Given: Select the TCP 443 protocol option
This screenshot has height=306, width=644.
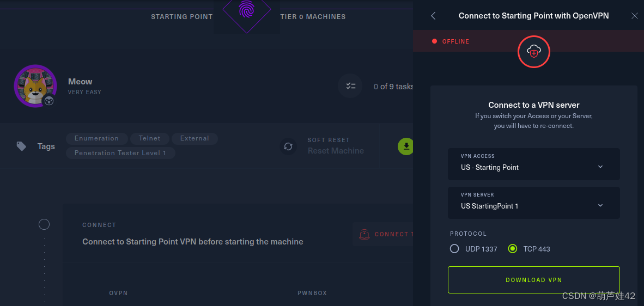Looking at the screenshot, I should (x=513, y=249).
